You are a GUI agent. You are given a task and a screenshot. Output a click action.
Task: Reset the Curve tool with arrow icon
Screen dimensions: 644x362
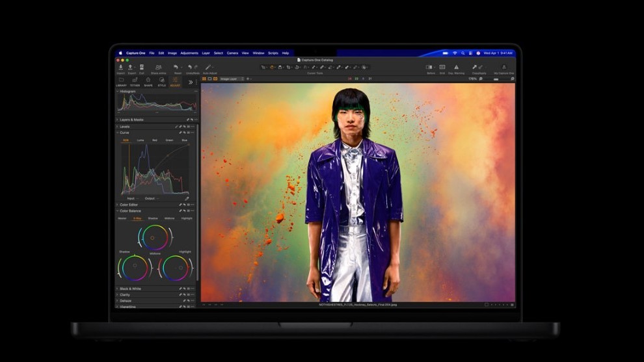tap(184, 133)
